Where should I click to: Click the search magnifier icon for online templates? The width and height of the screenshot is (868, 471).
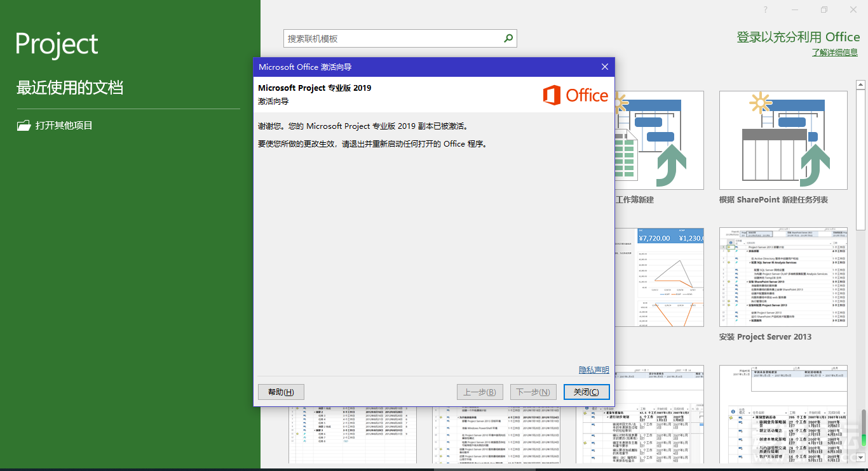pyautogui.click(x=508, y=39)
